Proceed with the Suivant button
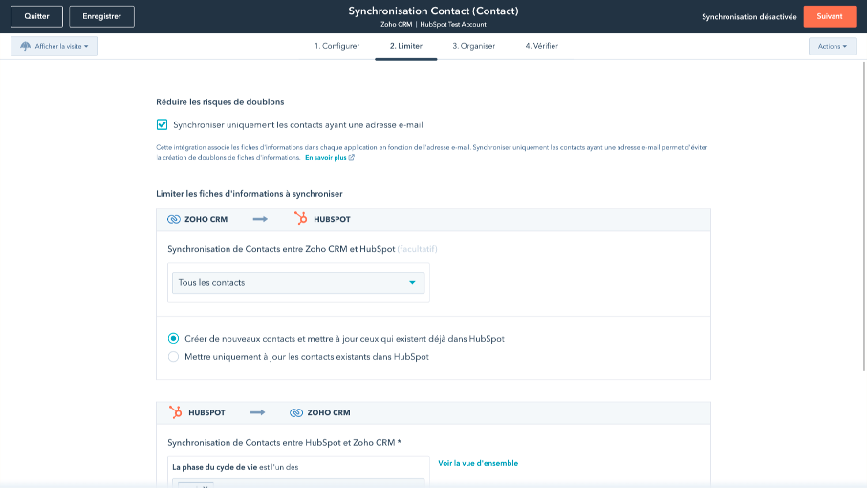 click(829, 16)
